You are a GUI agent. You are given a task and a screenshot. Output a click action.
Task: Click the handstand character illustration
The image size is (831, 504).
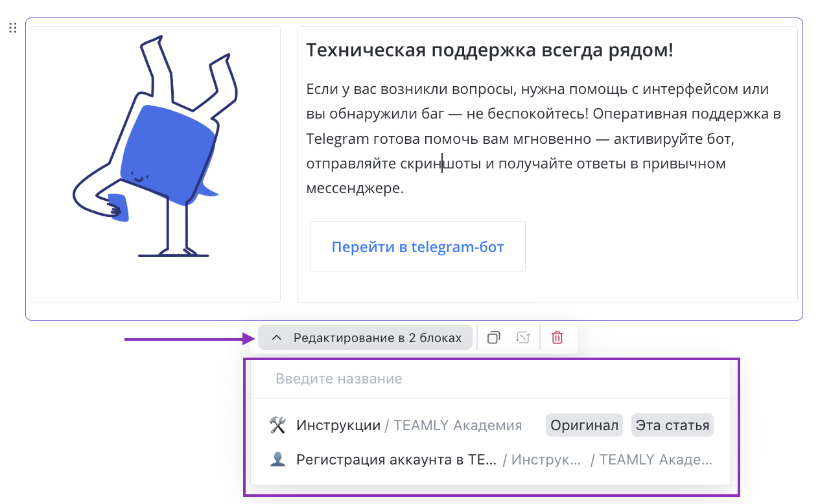pos(155,148)
